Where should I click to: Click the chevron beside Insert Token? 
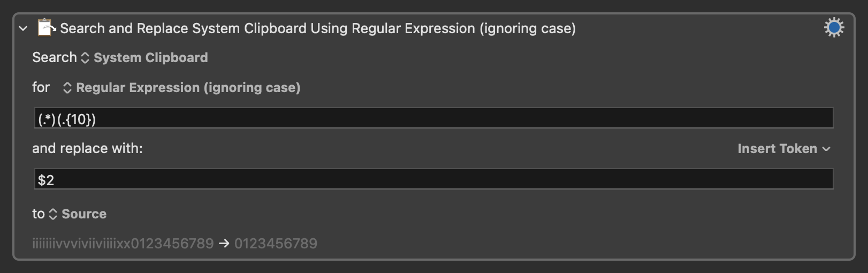(826, 149)
